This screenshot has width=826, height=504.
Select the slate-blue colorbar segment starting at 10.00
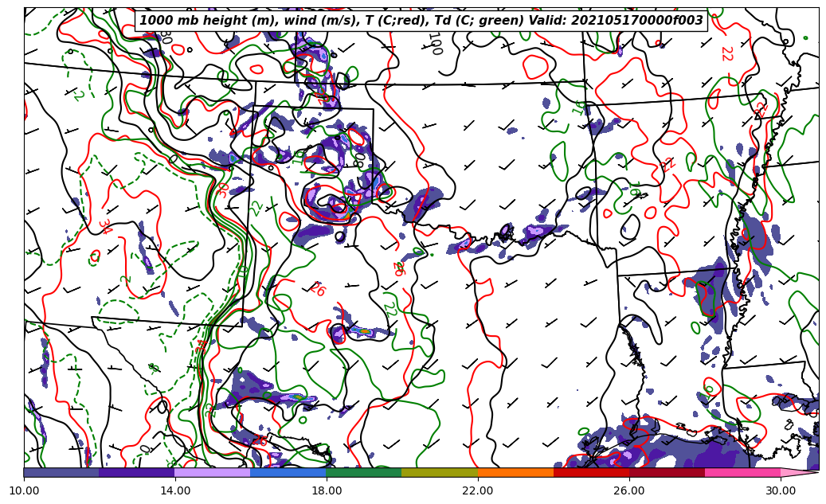pos(61,472)
